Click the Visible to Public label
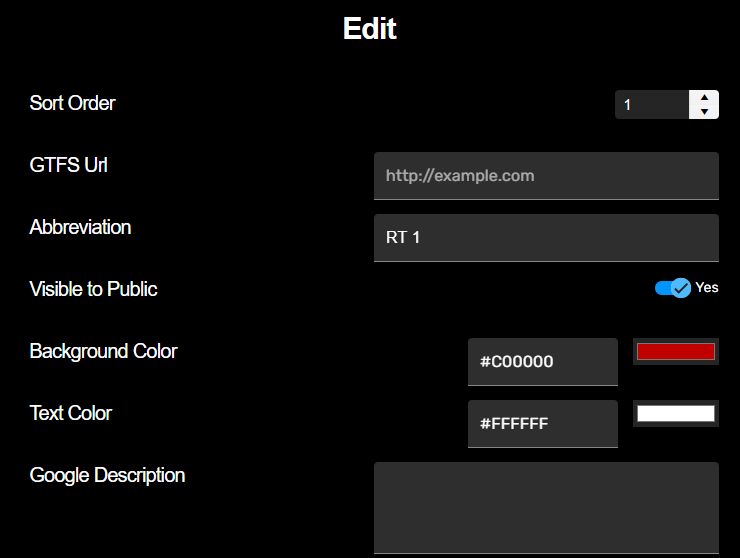Viewport: 740px width, 558px height. click(x=93, y=289)
